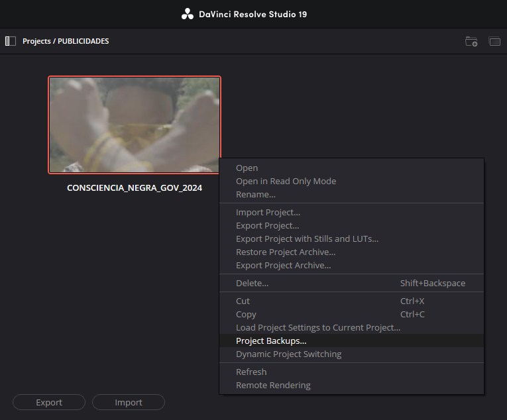Screen dimensions: 507x420
Task: Select the CONSCIENCIA_NEGRA_GOV_2024 project thumbnail
Action: point(135,125)
